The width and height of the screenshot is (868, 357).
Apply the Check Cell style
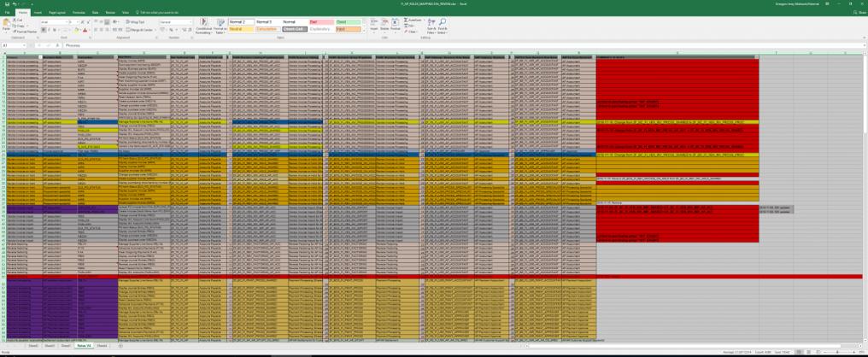pos(295,29)
